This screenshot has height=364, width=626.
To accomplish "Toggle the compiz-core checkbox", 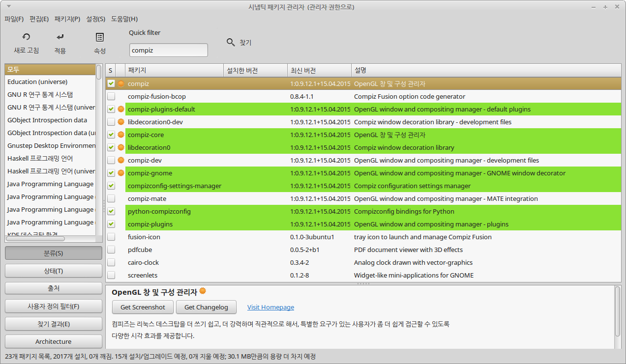I will pyautogui.click(x=111, y=135).
